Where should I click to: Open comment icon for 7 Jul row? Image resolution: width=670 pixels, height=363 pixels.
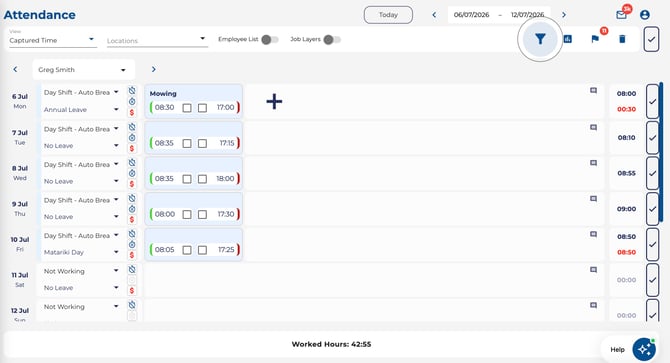(x=594, y=128)
